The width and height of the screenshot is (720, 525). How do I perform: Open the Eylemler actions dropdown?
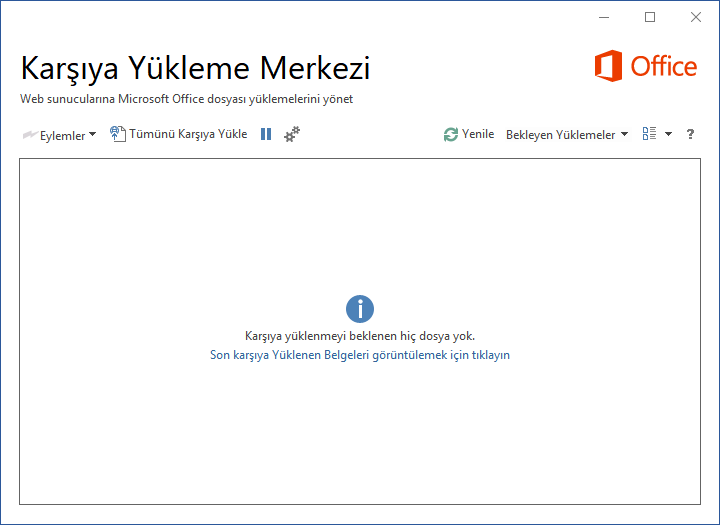60,135
